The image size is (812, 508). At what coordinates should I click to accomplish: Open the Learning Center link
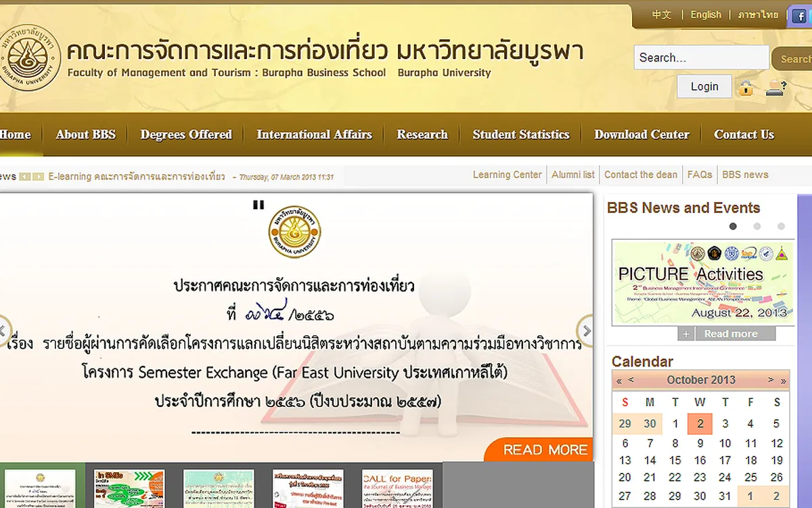(507, 175)
